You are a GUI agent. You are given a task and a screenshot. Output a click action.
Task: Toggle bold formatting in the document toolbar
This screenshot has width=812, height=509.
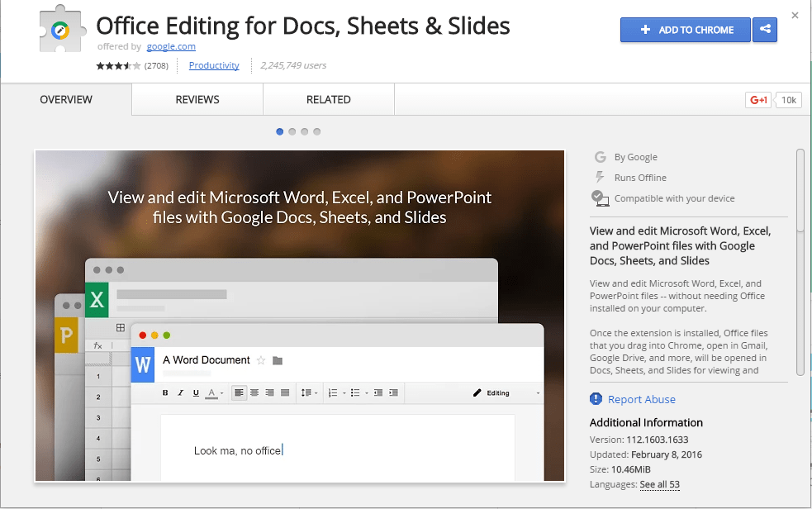(x=164, y=392)
